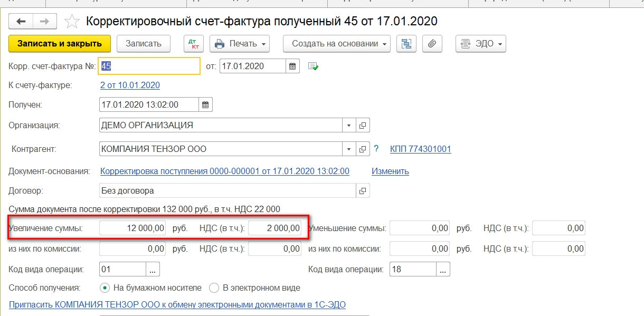Expand the Печать dropdown button
The height and width of the screenshot is (316, 644).
[240, 44]
